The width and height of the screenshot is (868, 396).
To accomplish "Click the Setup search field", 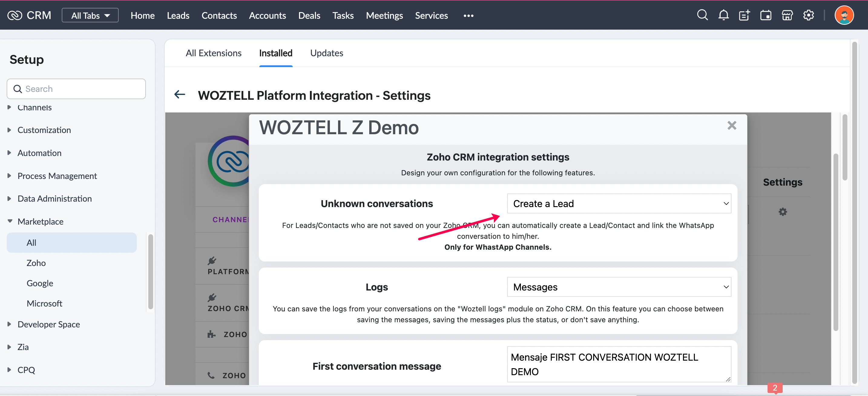I will [x=76, y=89].
